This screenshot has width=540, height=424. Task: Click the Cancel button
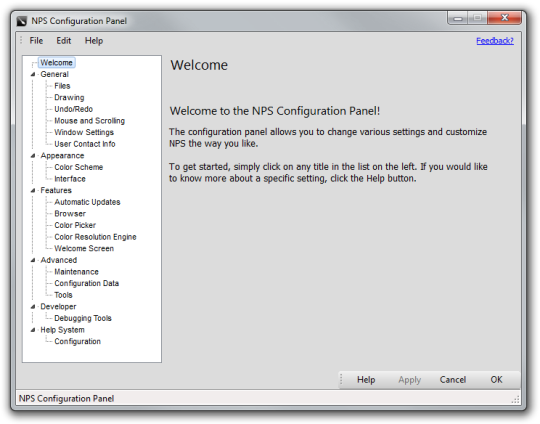pyautogui.click(x=453, y=380)
